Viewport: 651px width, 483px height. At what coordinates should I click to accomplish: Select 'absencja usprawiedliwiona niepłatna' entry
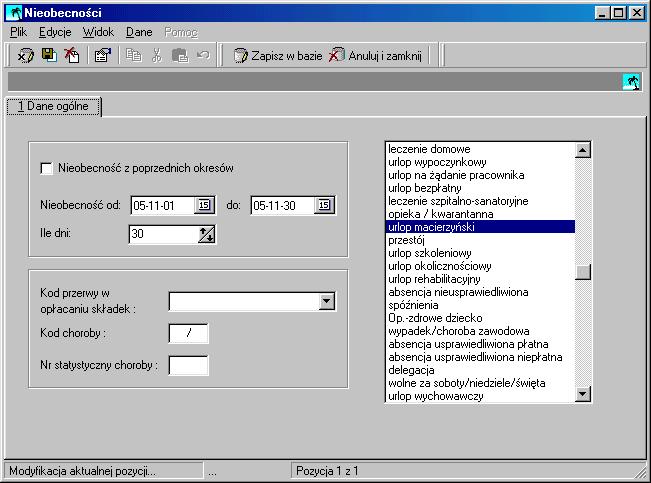click(x=480, y=357)
